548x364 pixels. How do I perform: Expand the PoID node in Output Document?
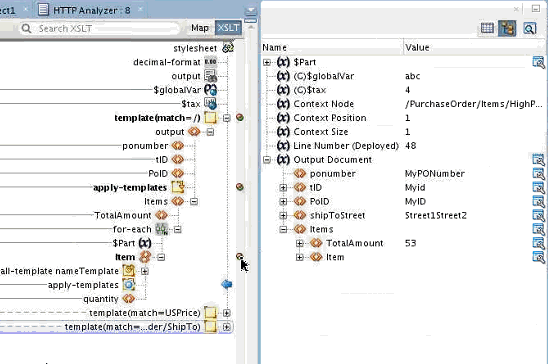(x=283, y=202)
